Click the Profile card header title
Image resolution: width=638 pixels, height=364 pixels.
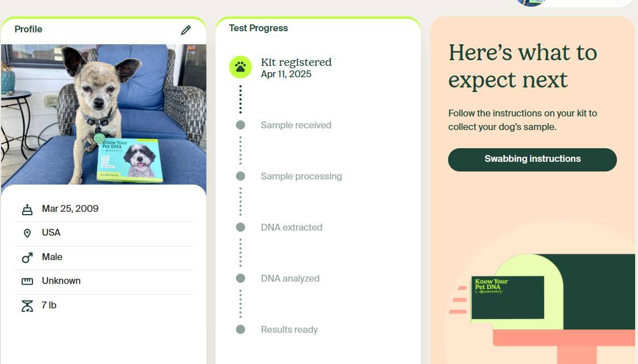coord(28,30)
